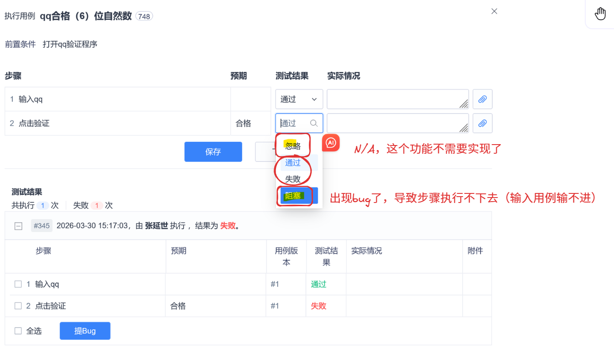Image resolution: width=614 pixels, height=364 pixels.
Task: Click the hand cursor icon at top right
Action: pos(600,14)
